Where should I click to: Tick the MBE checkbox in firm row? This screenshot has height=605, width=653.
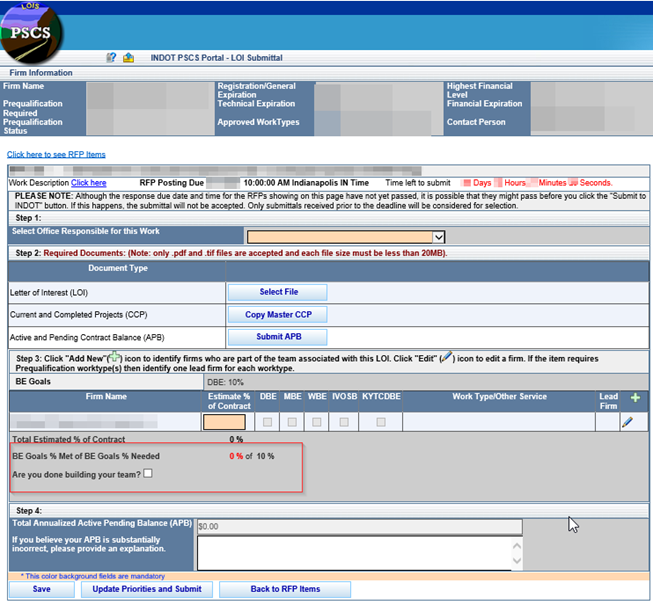[292, 422]
